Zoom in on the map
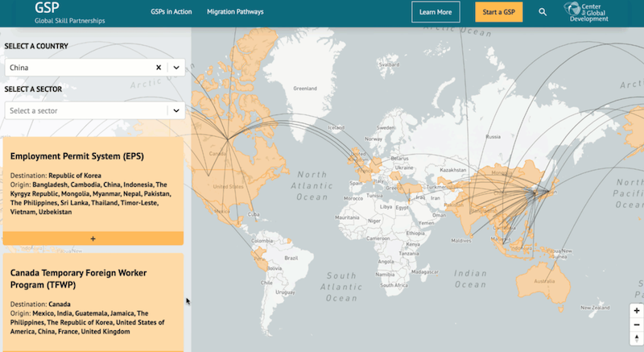This screenshot has width=644, height=352. pyautogui.click(x=637, y=311)
